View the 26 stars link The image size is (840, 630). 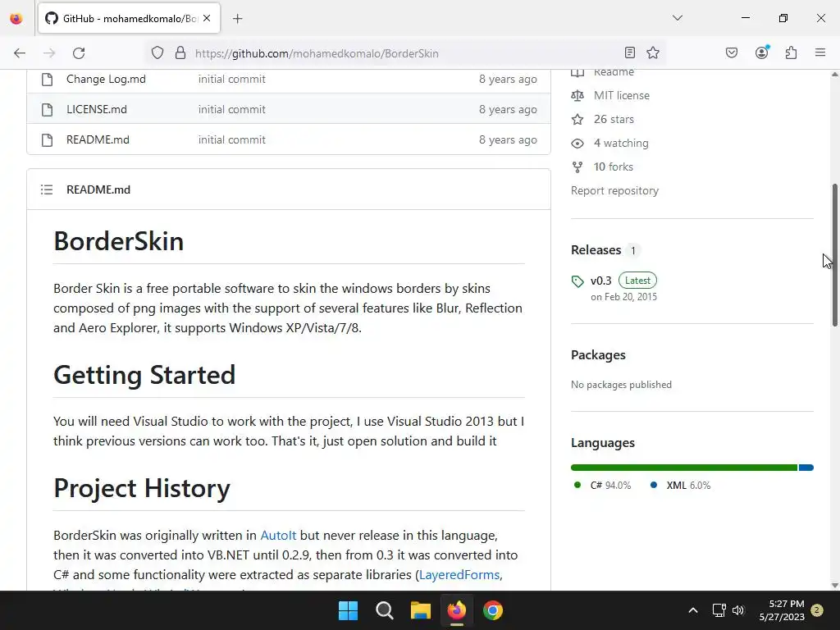pyautogui.click(x=614, y=119)
